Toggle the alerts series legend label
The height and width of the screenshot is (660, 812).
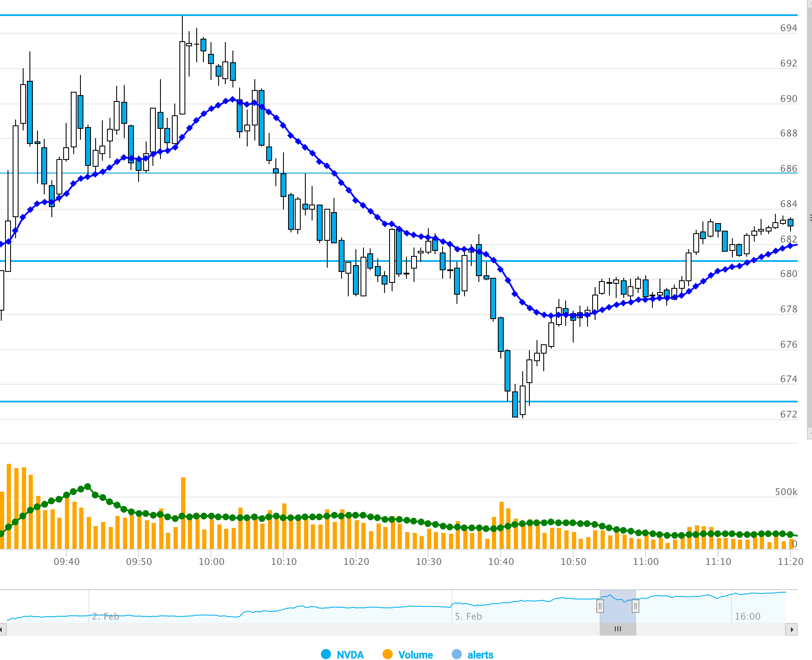point(480,655)
